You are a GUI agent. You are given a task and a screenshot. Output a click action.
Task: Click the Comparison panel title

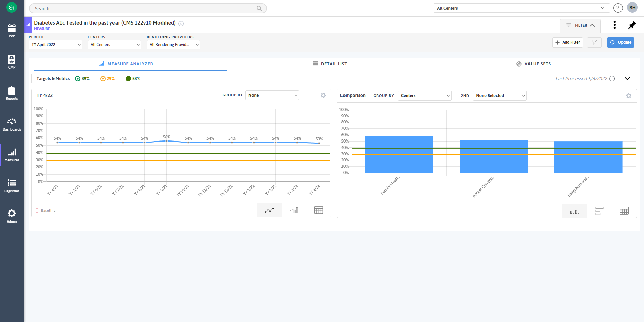point(353,96)
